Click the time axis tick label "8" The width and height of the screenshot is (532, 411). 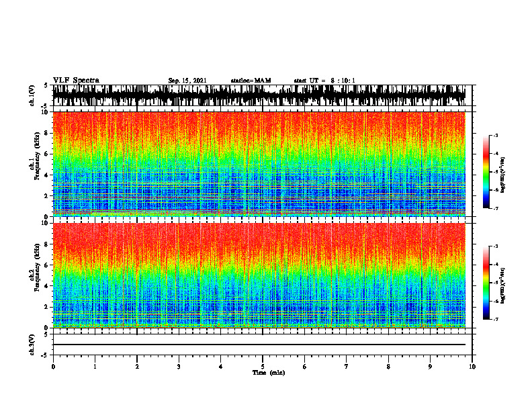point(388,367)
